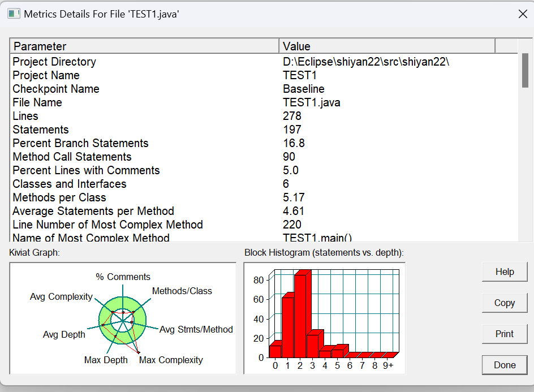Select the Percent Lines with Comments row
This screenshot has height=392, width=534.
click(x=264, y=170)
